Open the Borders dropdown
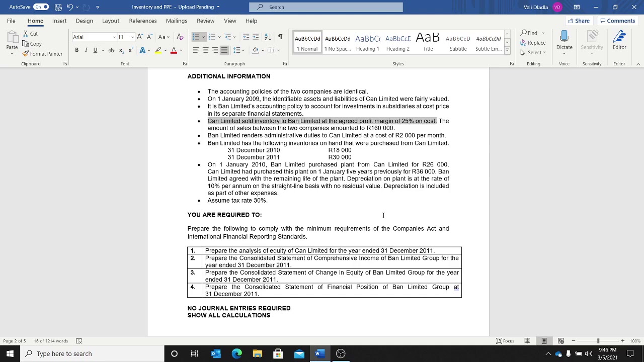The height and width of the screenshot is (362, 644). pyautogui.click(x=278, y=50)
